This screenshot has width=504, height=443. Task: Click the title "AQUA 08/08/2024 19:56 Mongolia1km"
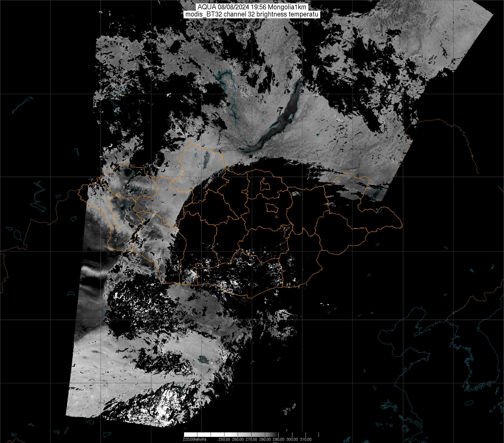click(x=252, y=7)
